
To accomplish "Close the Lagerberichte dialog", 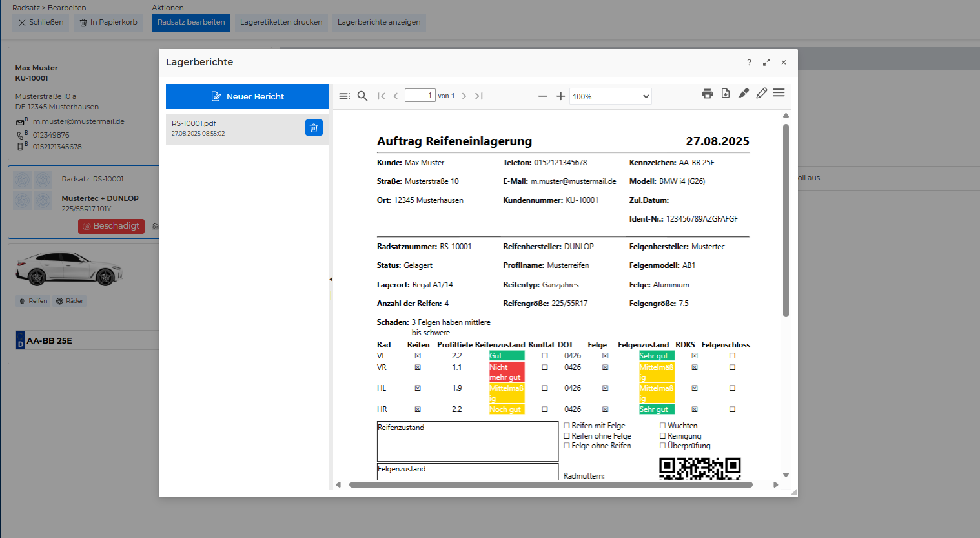I will point(784,63).
